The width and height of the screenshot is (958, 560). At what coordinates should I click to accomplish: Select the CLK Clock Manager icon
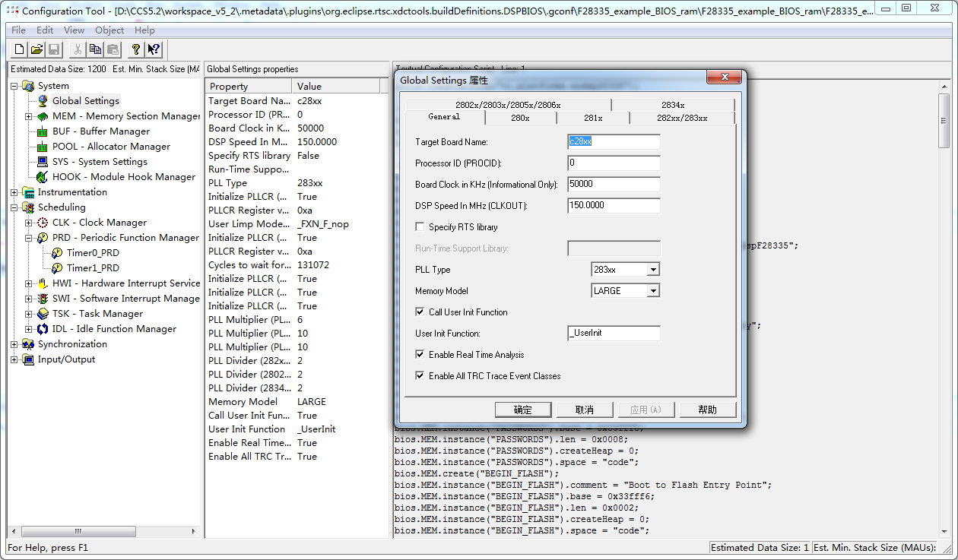[43, 223]
